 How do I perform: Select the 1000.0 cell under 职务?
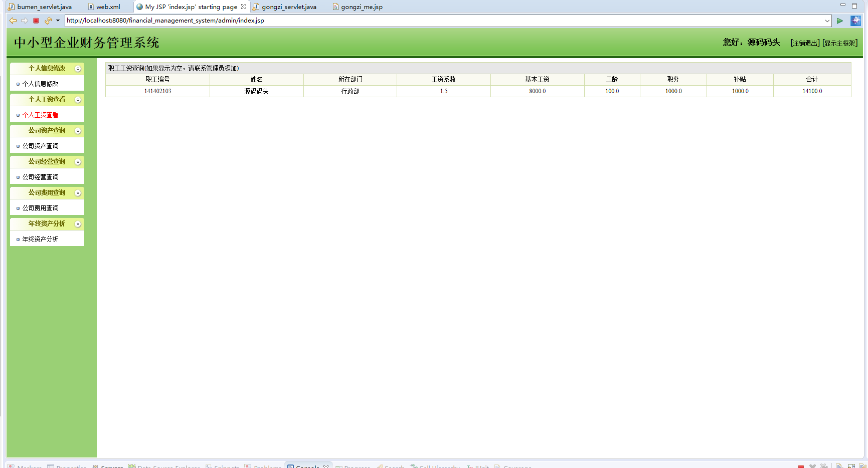coord(673,91)
